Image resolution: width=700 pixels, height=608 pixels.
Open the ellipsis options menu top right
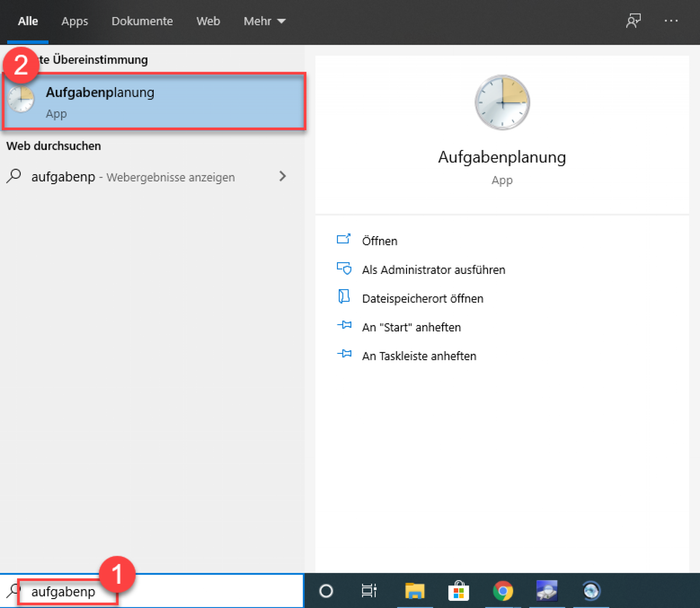coord(671,21)
